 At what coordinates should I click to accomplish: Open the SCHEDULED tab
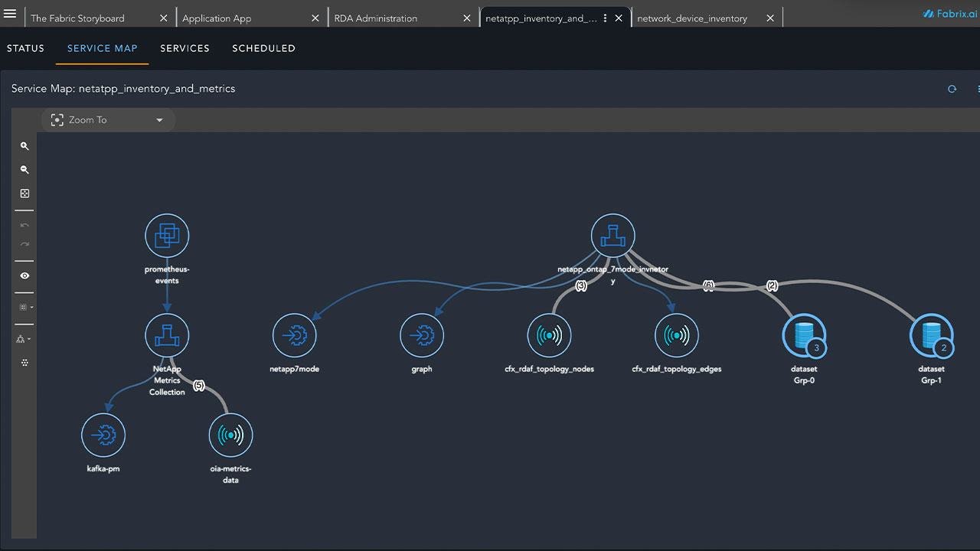[x=263, y=48]
